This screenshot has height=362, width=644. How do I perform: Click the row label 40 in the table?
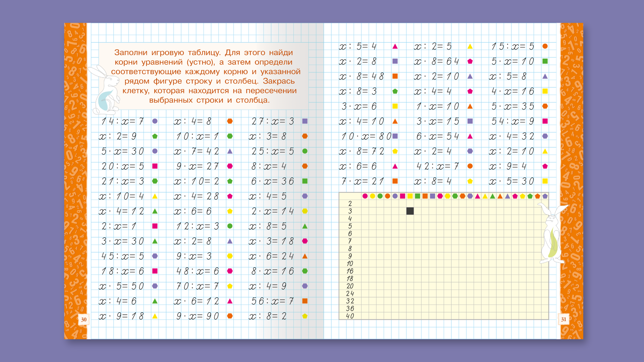tap(350, 316)
